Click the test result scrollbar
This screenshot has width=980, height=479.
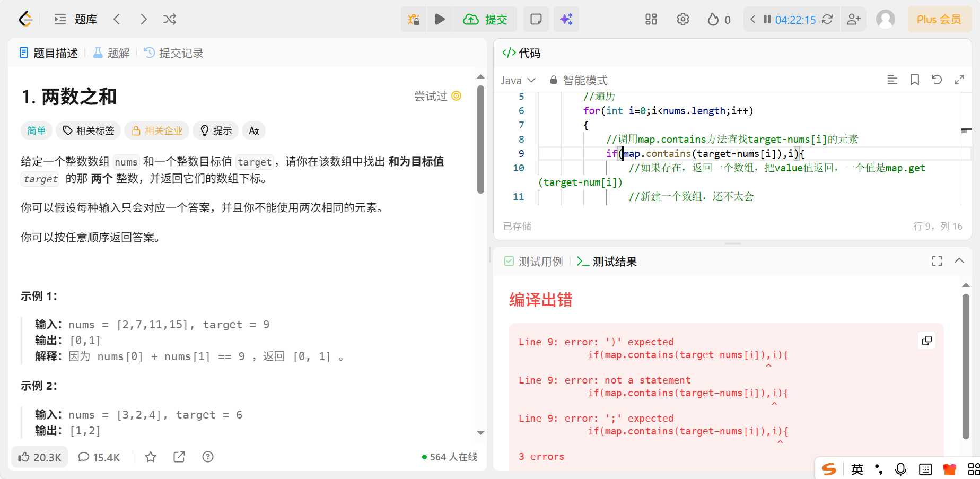pos(966,366)
